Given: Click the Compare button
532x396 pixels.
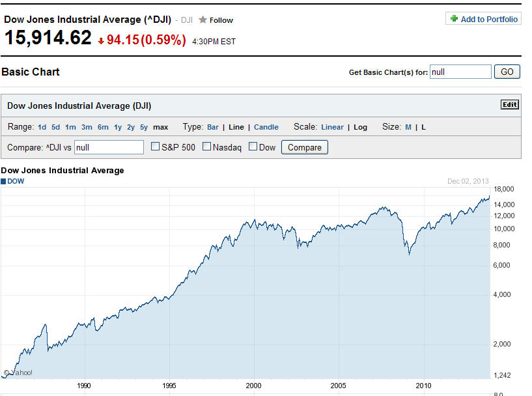Looking at the screenshot, I should pyautogui.click(x=304, y=147).
